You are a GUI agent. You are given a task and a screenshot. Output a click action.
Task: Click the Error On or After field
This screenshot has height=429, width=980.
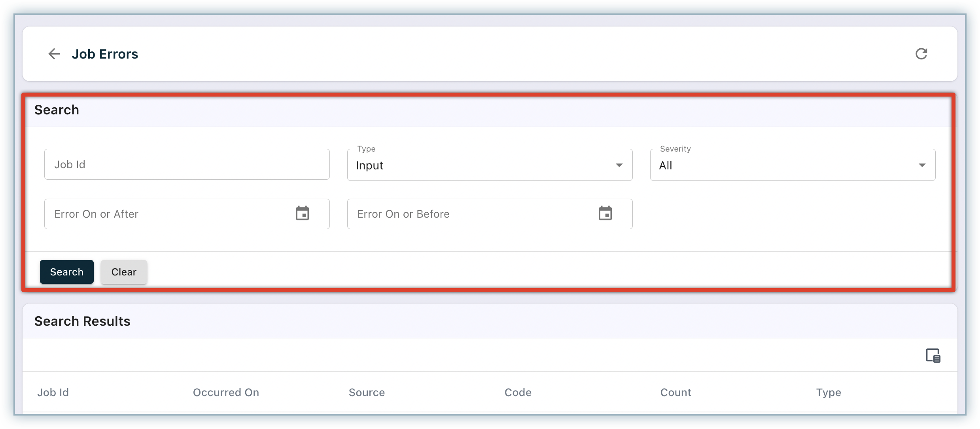[x=166, y=214]
